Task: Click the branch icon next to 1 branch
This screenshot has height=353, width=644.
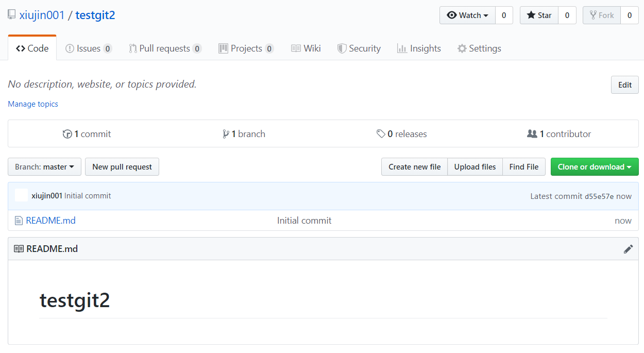Action: coord(226,134)
